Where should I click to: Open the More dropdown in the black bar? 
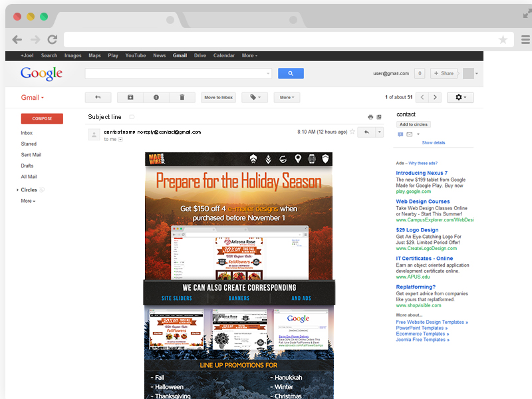[x=249, y=56]
